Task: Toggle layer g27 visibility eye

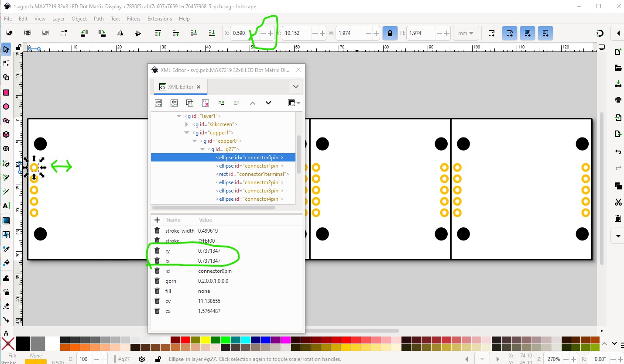Action: click(142, 359)
